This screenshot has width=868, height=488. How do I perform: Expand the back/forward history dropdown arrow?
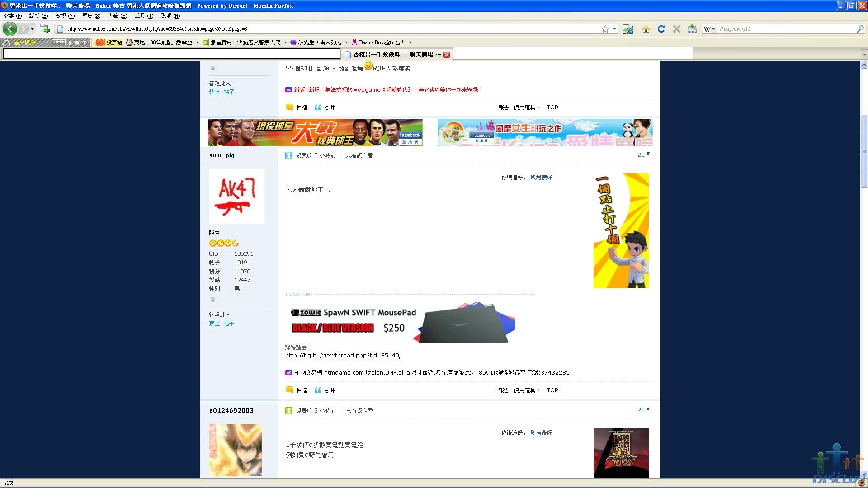coord(32,29)
